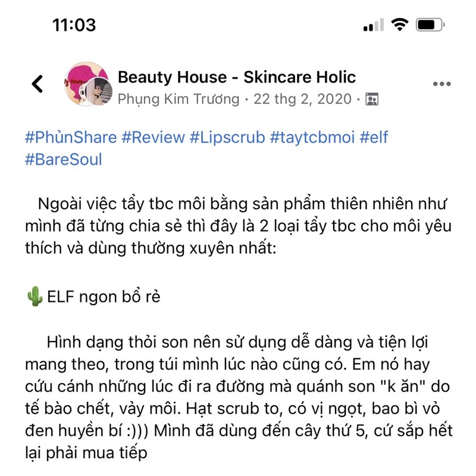Viewport: 476px width, 476px height.
Task: Tap the cactus emoji before ELF heading
Action: pos(35,296)
